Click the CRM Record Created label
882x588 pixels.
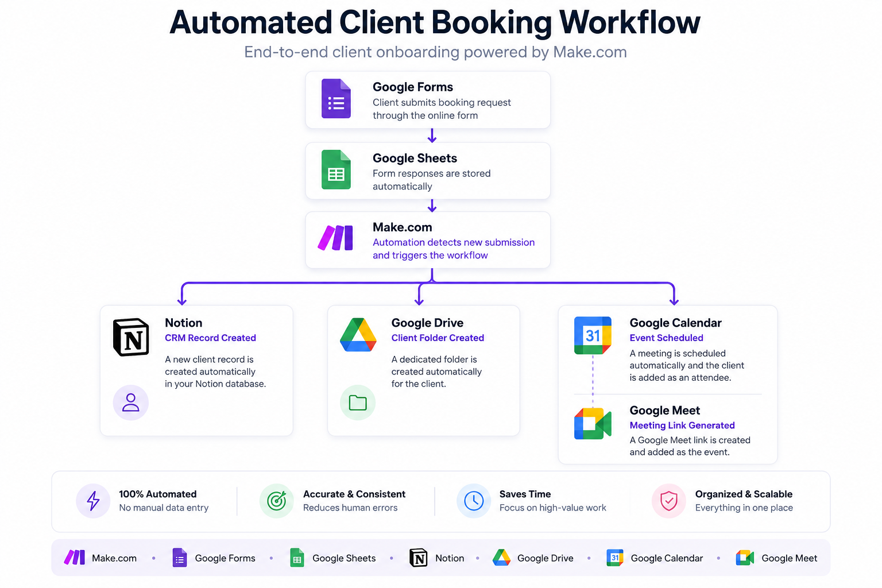tap(210, 338)
